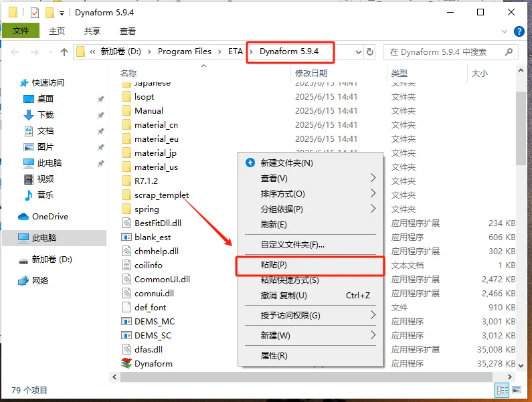Image resolution: width=532 pixels, height=402 pixels.
Task: Open 文档 in quick access
Action: (x=45, y=131)
